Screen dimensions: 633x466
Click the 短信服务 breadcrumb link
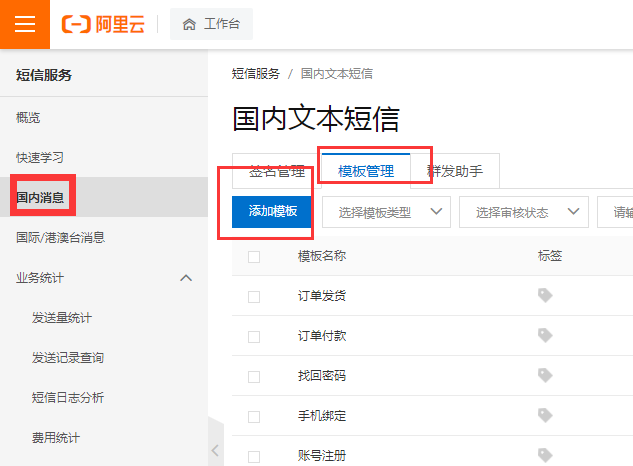pos(256,74)
